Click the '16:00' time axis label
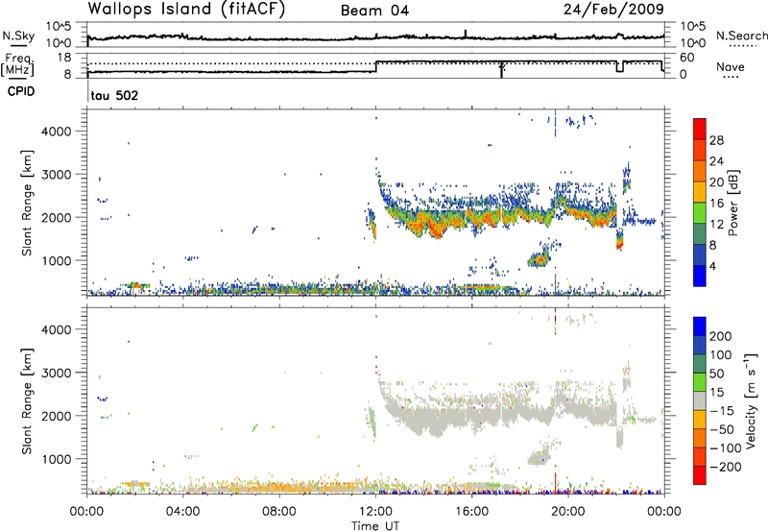Image resolution: width=768 pixels, height=532 pixels. pyautogui.click(x=471, y=512)
